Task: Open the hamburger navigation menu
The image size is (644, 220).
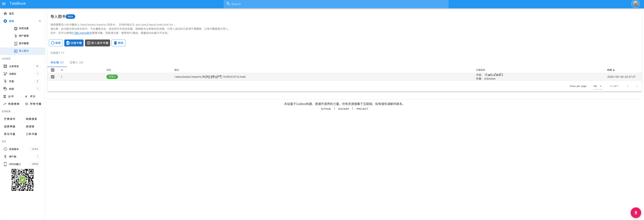Action: point(4,4)
